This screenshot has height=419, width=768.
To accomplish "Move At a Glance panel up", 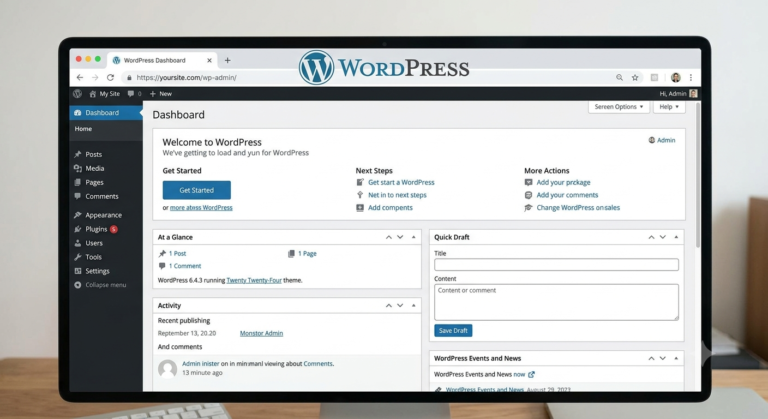I will tap(388, 237).
